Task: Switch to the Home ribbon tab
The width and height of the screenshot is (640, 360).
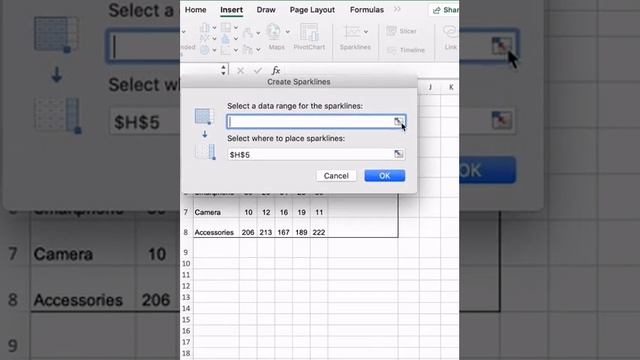Action: [196, 10]
